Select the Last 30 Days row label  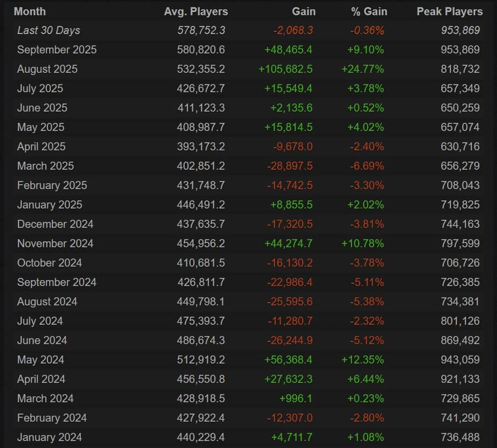(x=49, y=30)
